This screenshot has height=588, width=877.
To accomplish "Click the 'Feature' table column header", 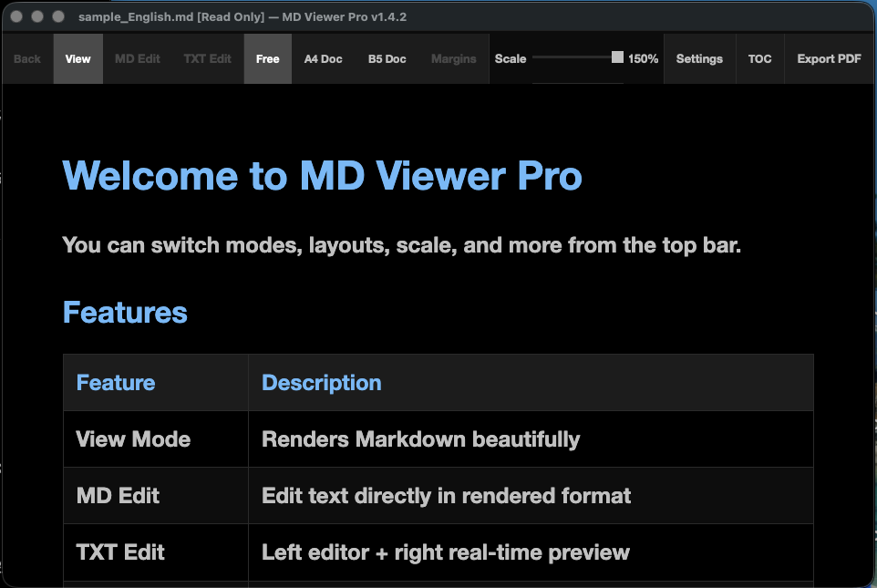I will click(156, 383).
